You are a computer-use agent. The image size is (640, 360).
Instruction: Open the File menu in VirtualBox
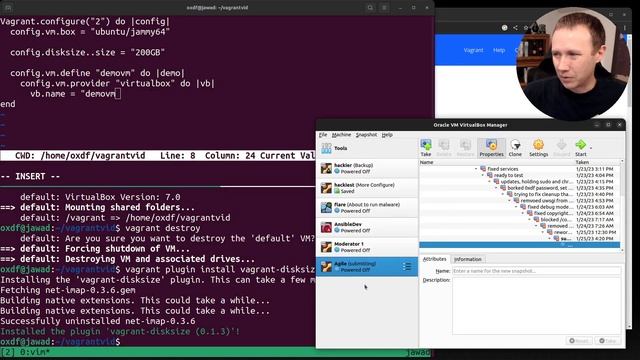[323, 135]
